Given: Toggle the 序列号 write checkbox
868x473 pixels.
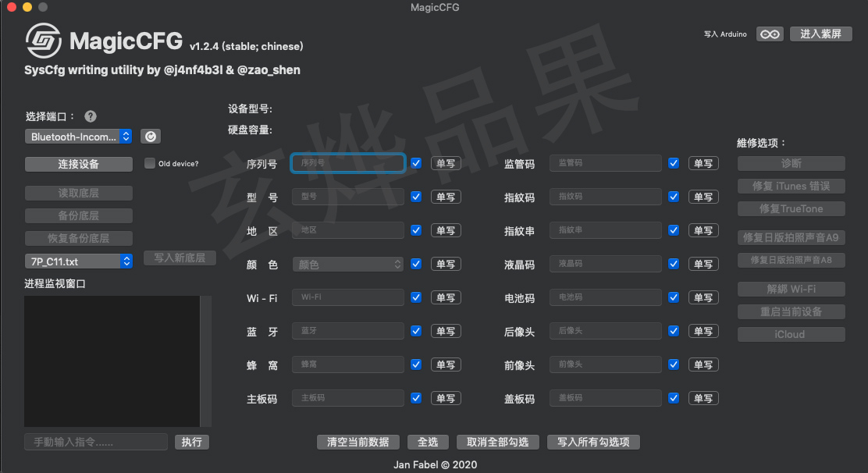Looking at the screenshot, I should click(x=415, y=163).
